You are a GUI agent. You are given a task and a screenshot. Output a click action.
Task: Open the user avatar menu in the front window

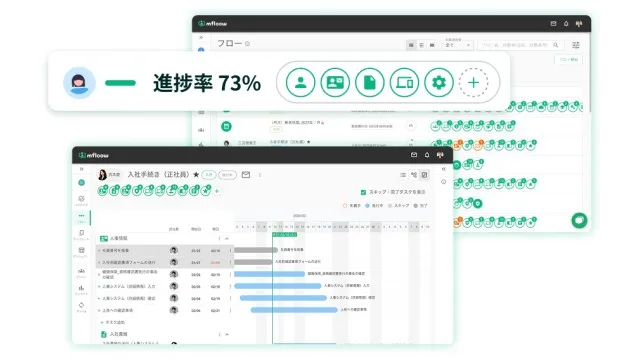[440, 155]
